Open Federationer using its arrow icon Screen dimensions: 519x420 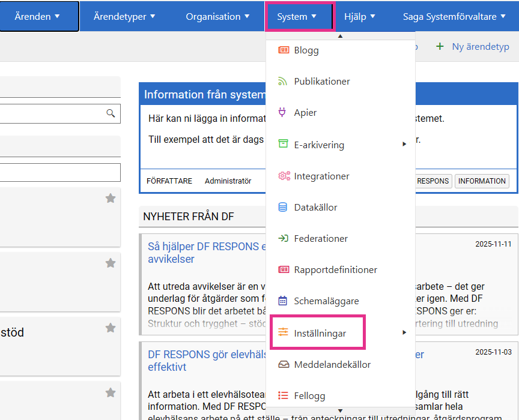click(281, 238)
